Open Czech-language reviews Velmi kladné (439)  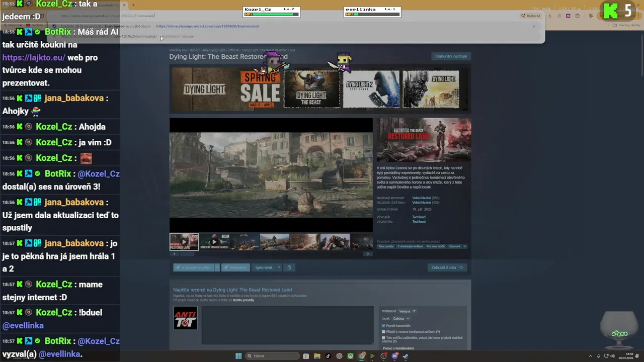tap(426, 203)
